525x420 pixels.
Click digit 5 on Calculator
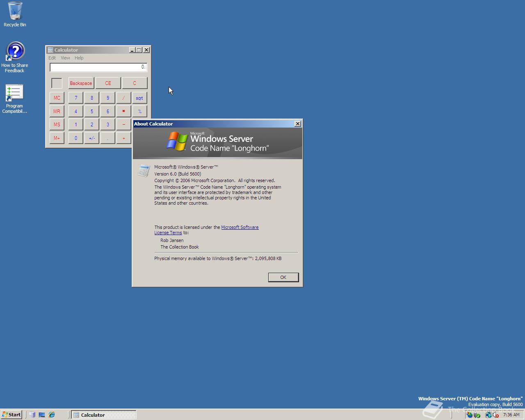[91, 111]
